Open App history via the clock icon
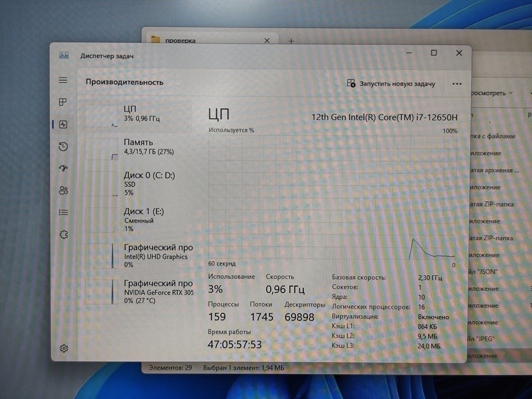The width and height of the screenshot is (532, 399). point(63,146)
